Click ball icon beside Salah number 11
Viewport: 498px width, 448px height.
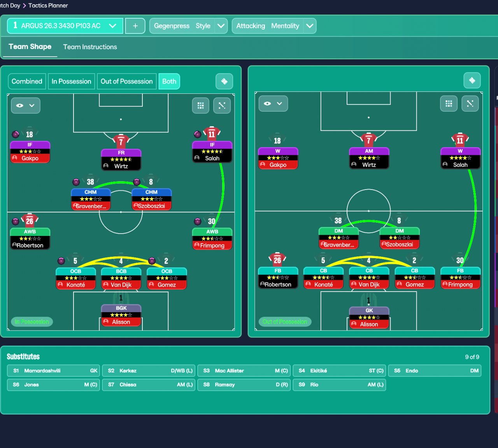point(198,134)
